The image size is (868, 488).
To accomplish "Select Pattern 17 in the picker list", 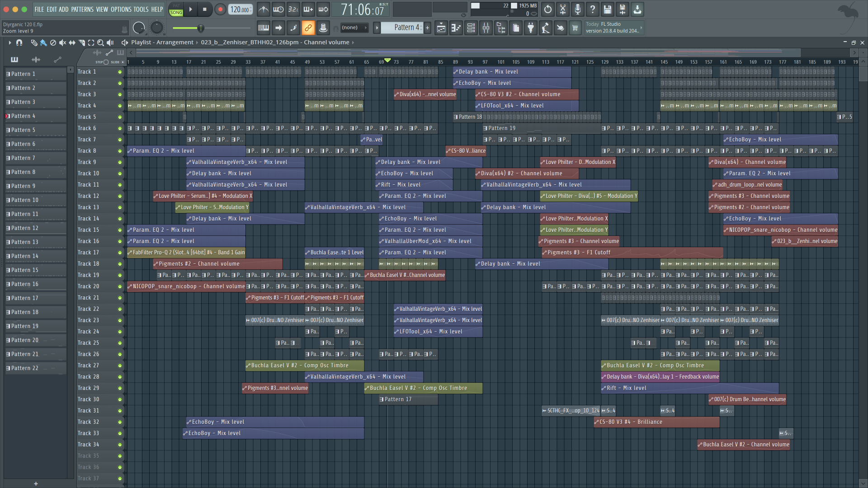I will coord(35,298).
